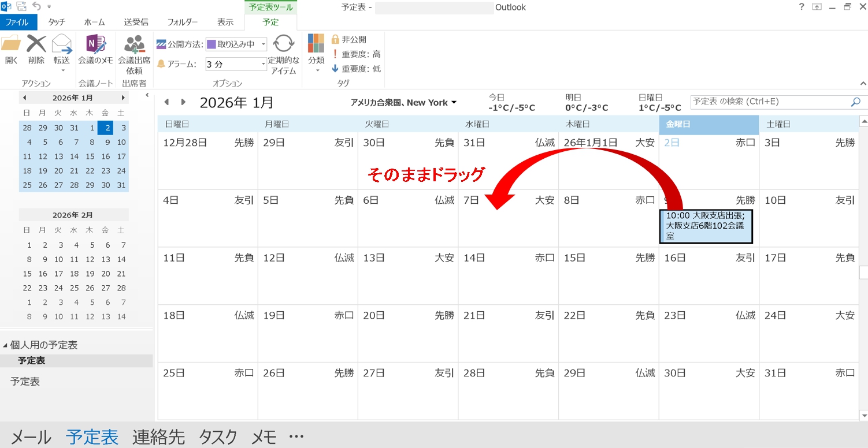Open the 分類 categorize color icon

(x=316, y=44)
